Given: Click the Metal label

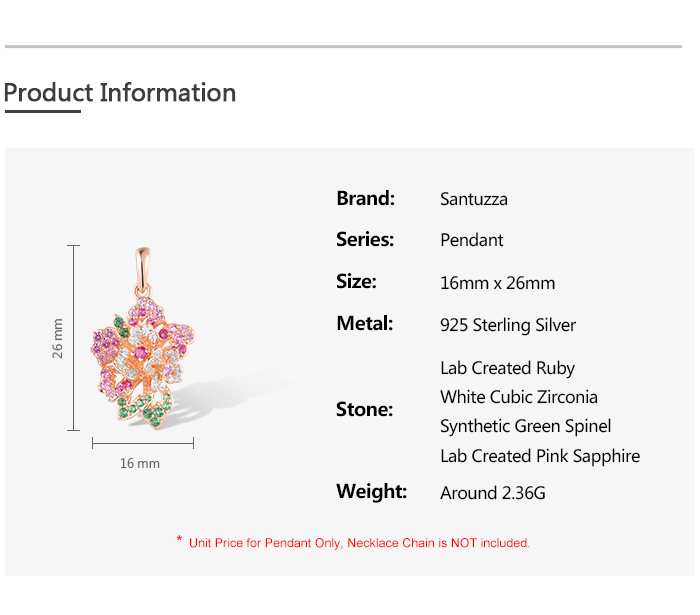Looking at the screenshot, I should click(365, 324).
